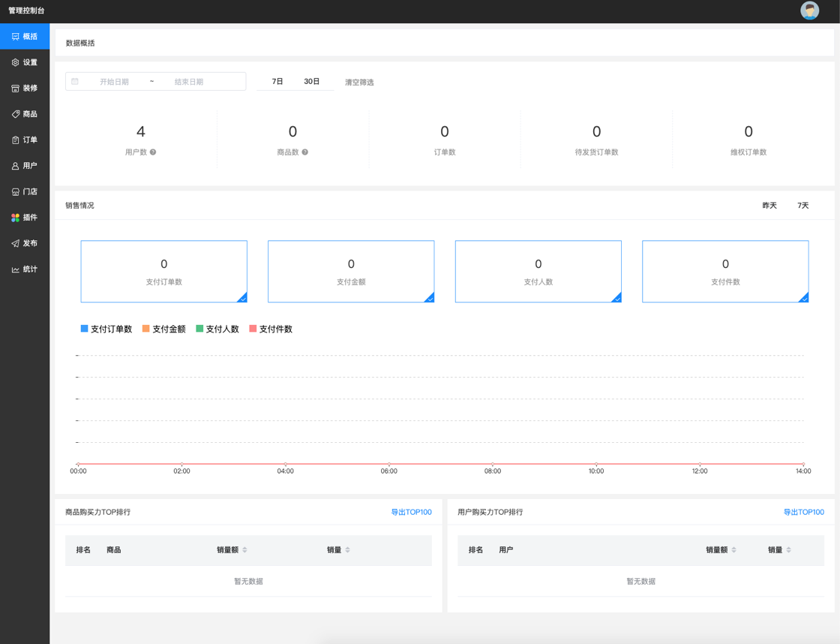The width and height of the screenshot is (840, 644).
Task: Click the 数据概括 page heading
Action: pos(80,43)
